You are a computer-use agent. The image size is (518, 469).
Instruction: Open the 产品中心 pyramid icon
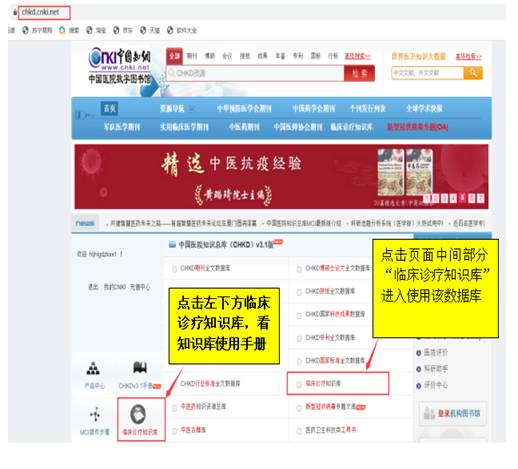pos(93,368)
